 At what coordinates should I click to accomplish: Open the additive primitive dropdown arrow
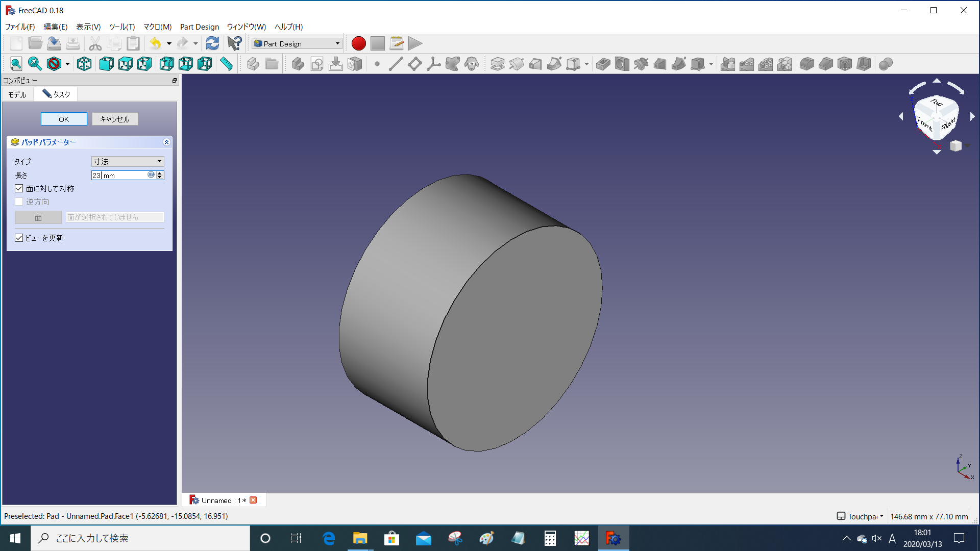(x=586, y=64)
